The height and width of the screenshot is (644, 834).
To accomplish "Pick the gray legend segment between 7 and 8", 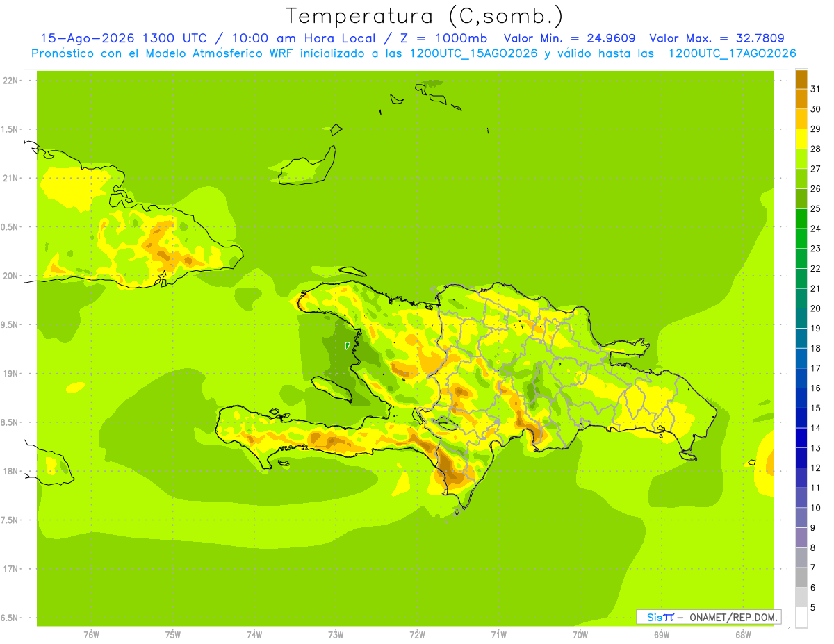I will tap(801, 557).
